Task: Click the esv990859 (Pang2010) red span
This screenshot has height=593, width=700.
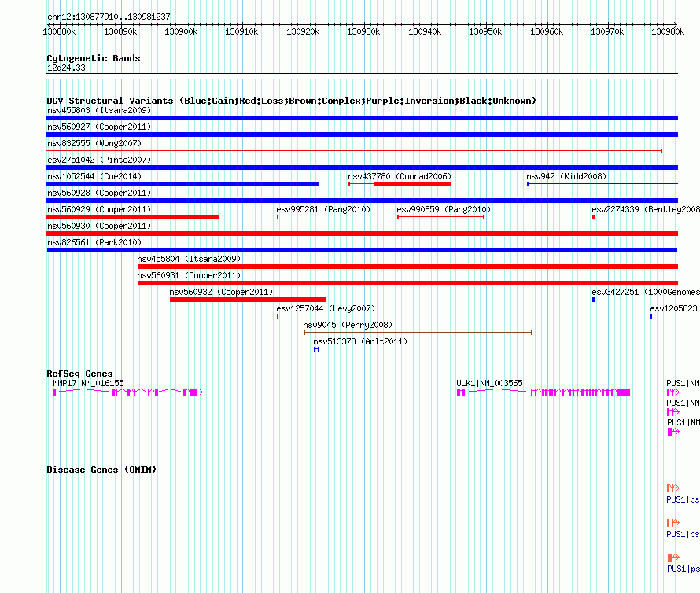Action: pos(441,217)
